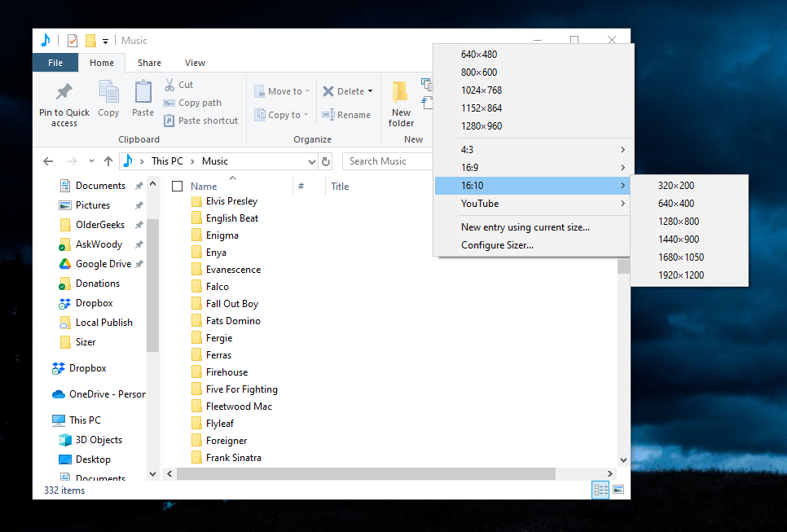Screen dimensions: 787x532
Task: Open Customize Quick Access Toolbar dropdown
Action: [x=105, y=42]
